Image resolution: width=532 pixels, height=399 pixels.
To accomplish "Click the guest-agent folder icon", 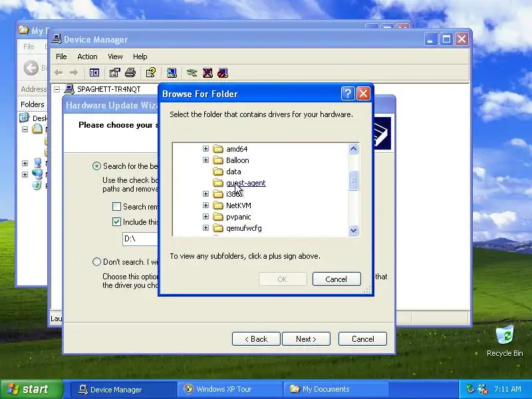I will [x=218, y=183].
